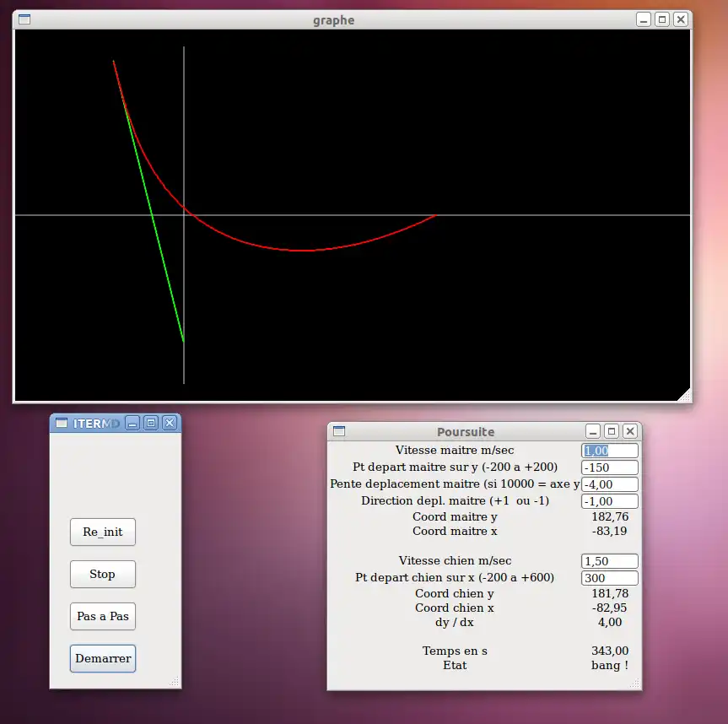
Task: Click the Poursuite window title bar
Action: coord(466,431)
